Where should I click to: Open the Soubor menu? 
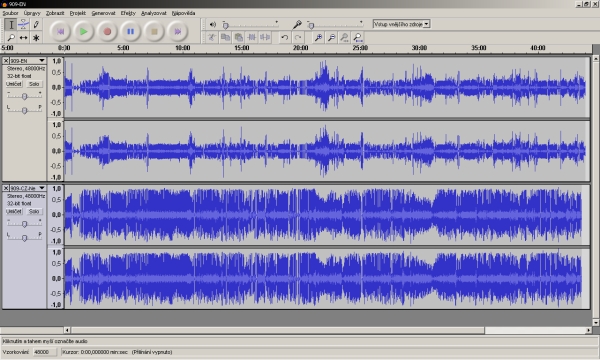(x=10, y=13)
